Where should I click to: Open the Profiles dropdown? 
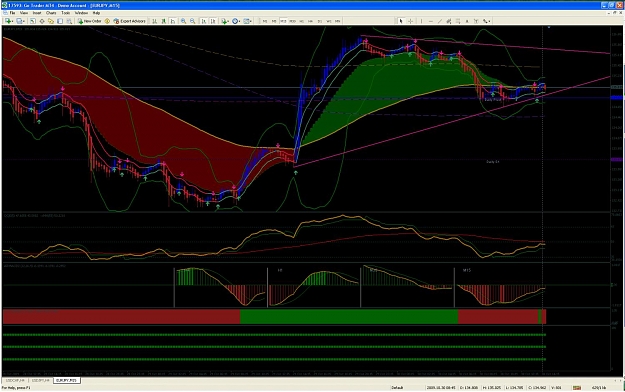tap(20, 21)
